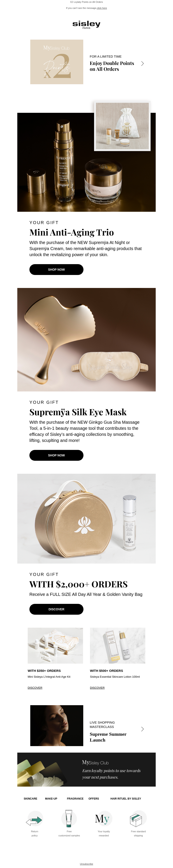
Task: Click the black DISCOVER button for $2,000+ orders
Action: pyautogui.click(x=56, y=609)
